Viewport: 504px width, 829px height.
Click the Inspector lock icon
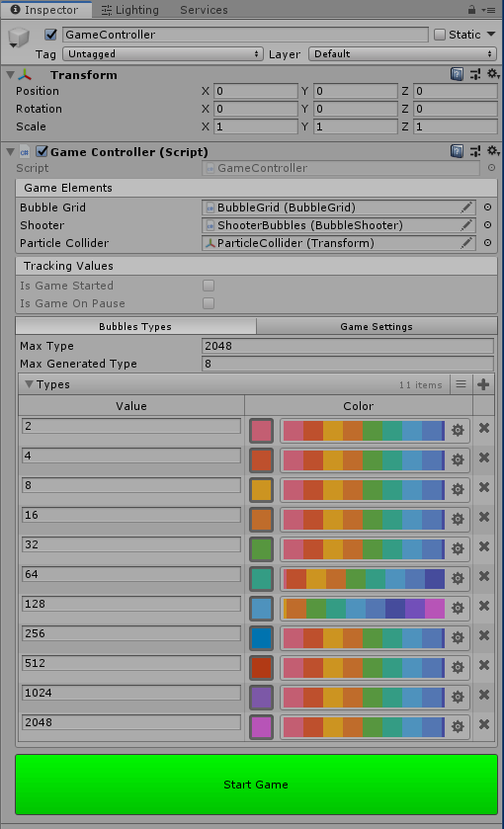coord(471,10)
